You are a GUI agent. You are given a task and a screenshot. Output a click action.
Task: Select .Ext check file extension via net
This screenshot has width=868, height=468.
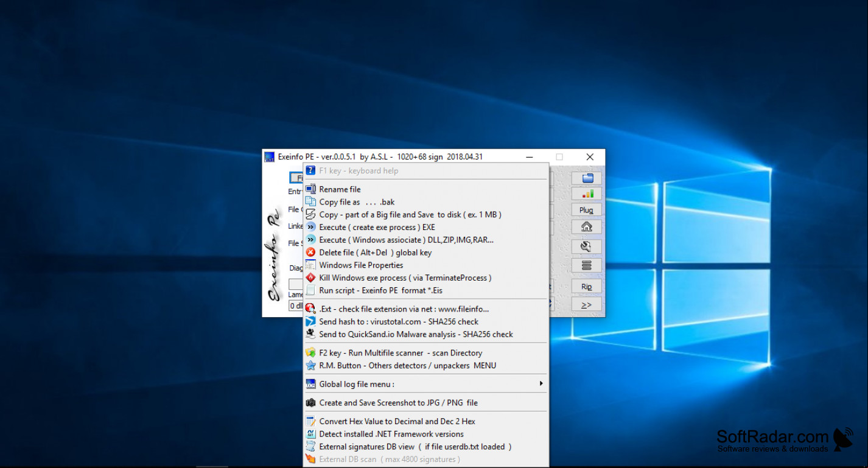425,309
